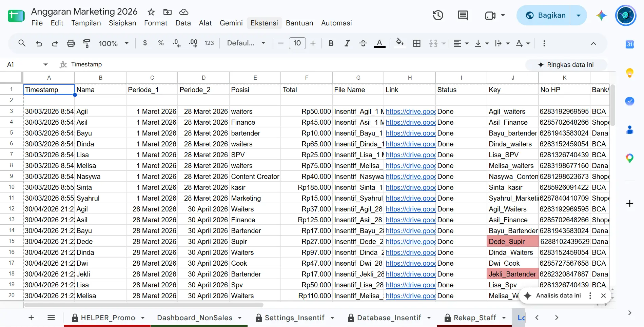
Task: Apply percent format icon
Action: (x=161, y=43)
